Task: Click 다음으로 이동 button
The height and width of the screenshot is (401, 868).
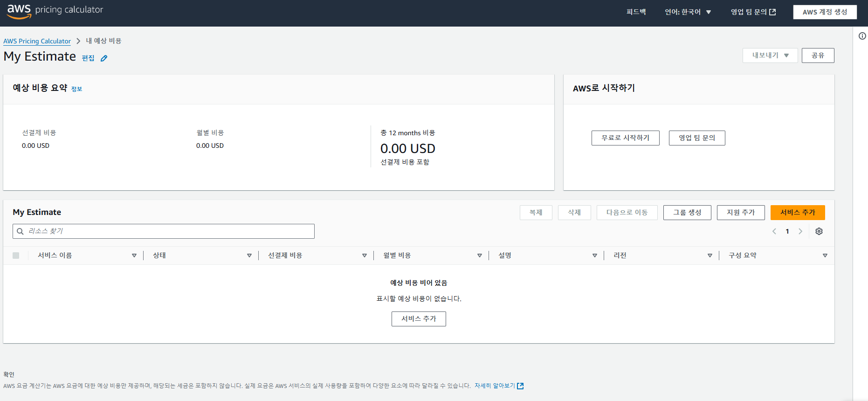Action: (627, 213)
